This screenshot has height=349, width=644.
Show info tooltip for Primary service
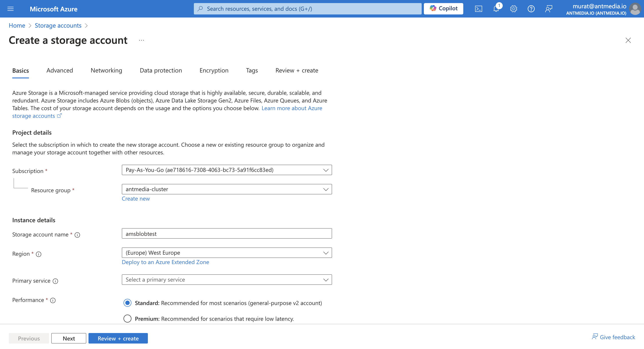55,281
